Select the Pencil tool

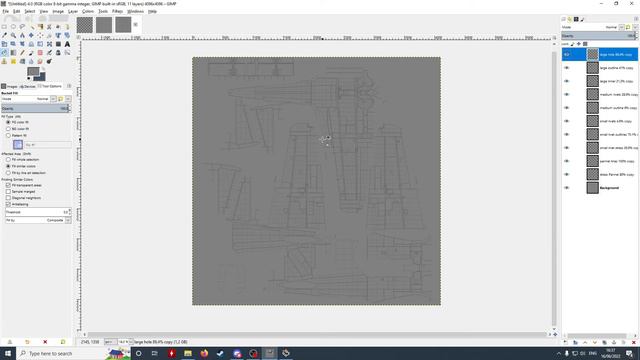(x=22, y=53)
